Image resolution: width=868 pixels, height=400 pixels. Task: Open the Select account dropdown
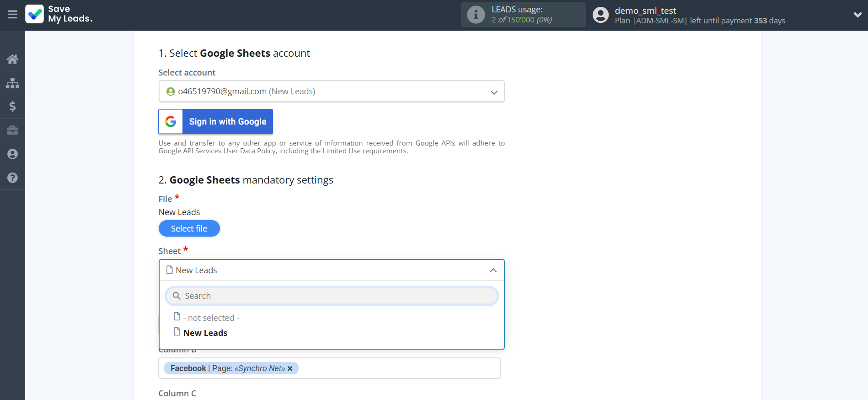331,92
